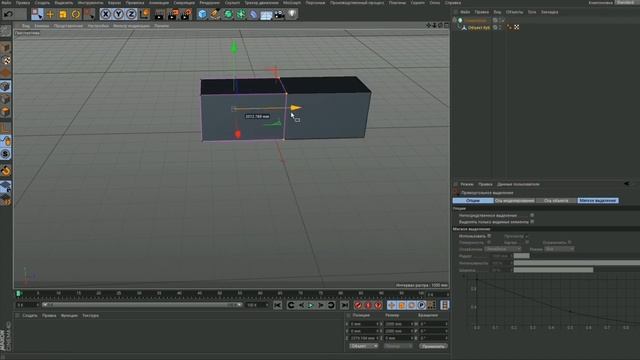Switch to the Options tab
The image size is (640, 360).
pos(473,200)
